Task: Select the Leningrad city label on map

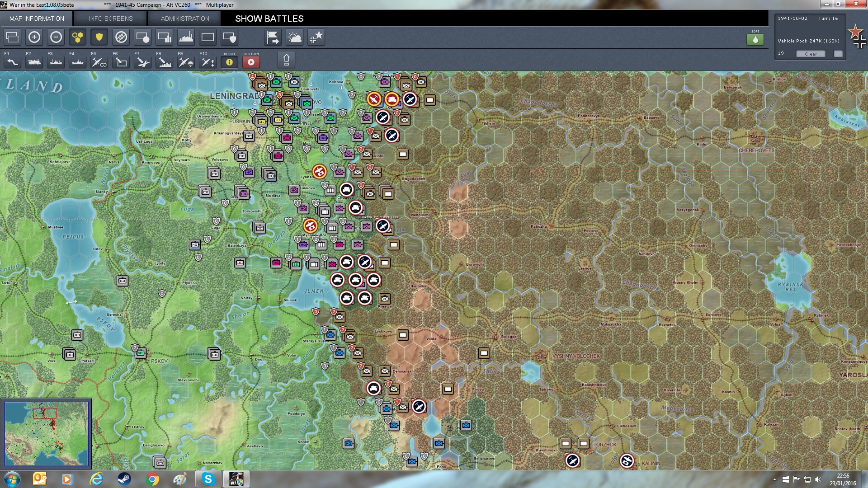Action: tap(235, 96)
